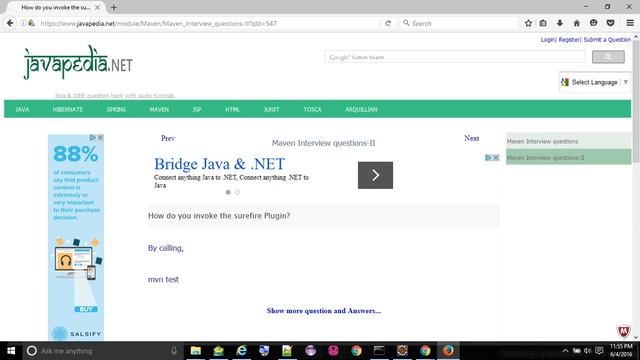Screen dimensions: 640x360
Task: Open the JUNIT menu item
Action: point(271,109)
